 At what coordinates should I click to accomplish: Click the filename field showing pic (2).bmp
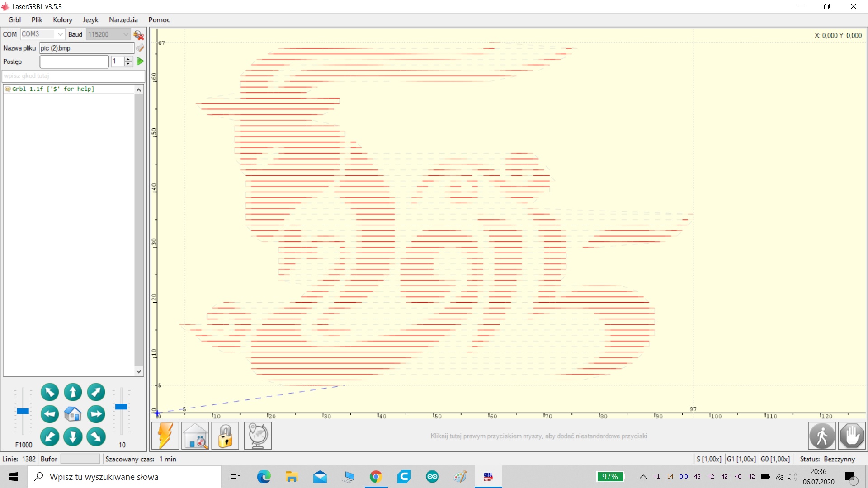tap(87, 48)
